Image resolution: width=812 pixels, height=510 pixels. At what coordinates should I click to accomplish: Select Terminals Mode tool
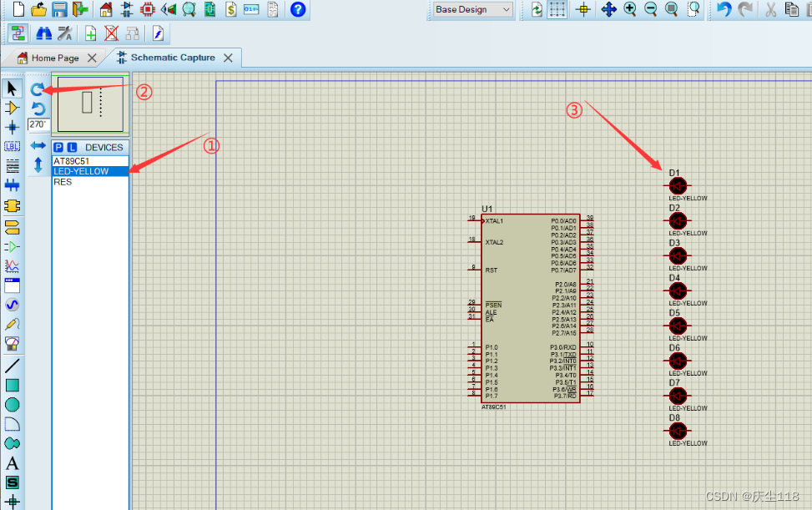12,227
